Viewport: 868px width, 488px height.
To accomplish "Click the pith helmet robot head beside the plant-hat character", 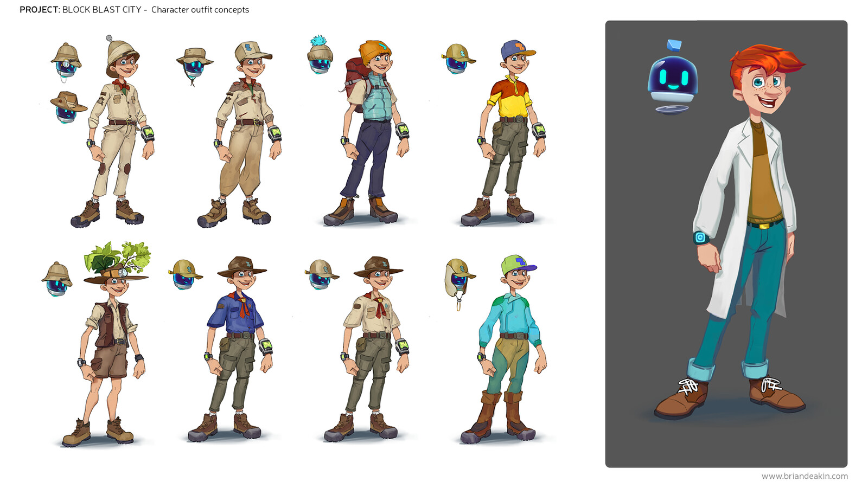I will click(x=58, y=279).
